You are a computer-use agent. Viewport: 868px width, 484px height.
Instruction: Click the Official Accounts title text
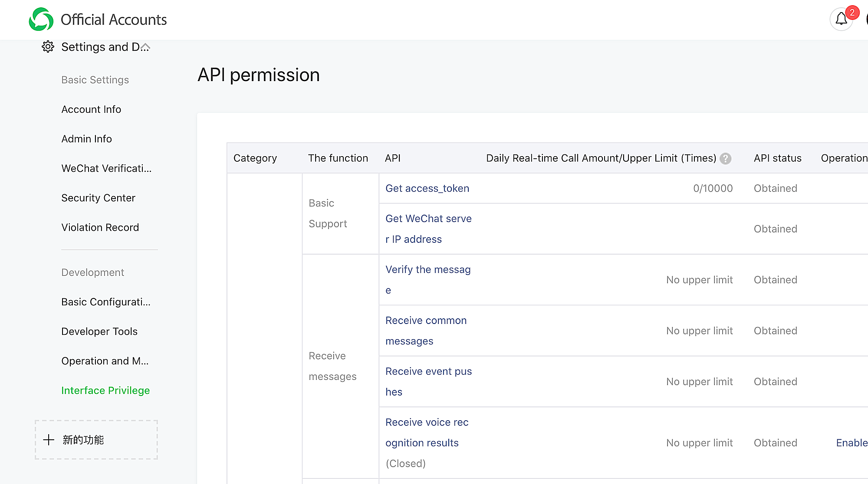click(x=114, y=20)
